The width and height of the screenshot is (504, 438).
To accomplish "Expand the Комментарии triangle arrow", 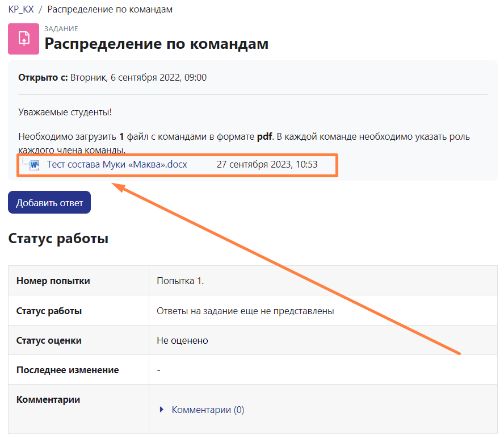I will point(162,410).
